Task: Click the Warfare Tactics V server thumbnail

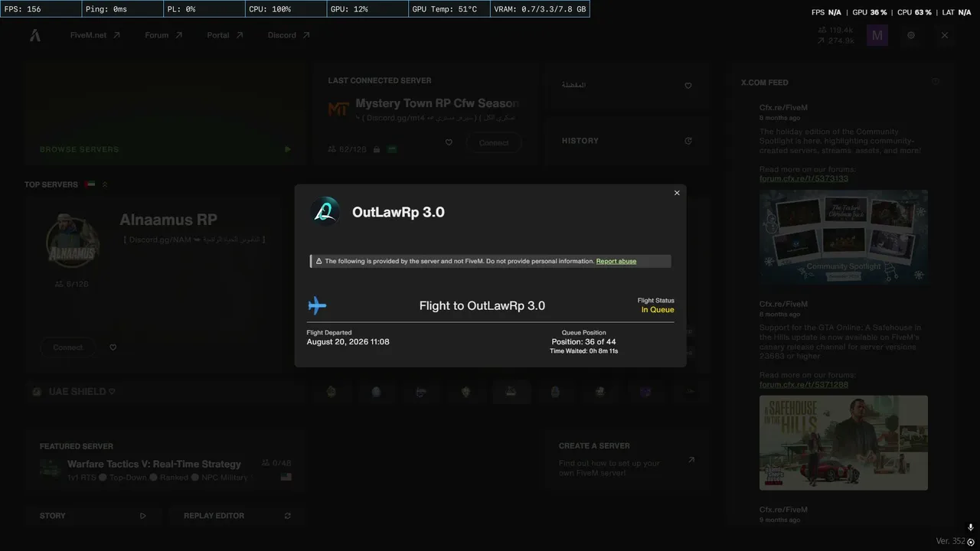Action: tap(51, 468)
